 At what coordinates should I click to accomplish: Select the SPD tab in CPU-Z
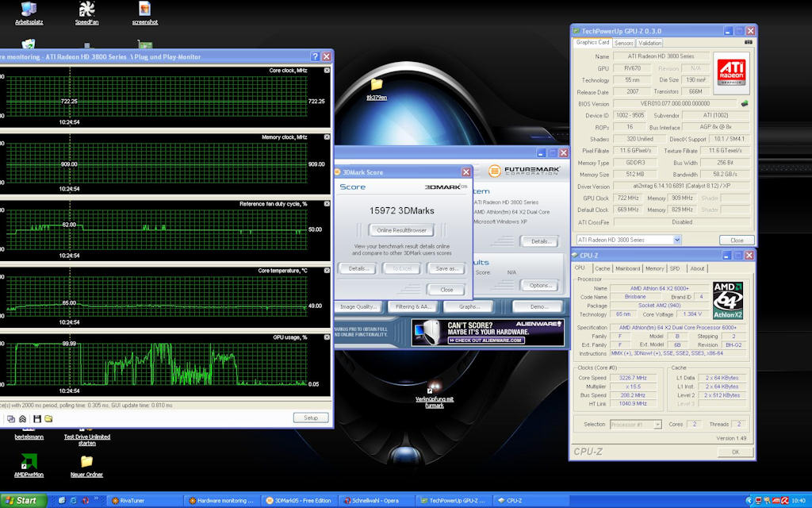(674, 268)
